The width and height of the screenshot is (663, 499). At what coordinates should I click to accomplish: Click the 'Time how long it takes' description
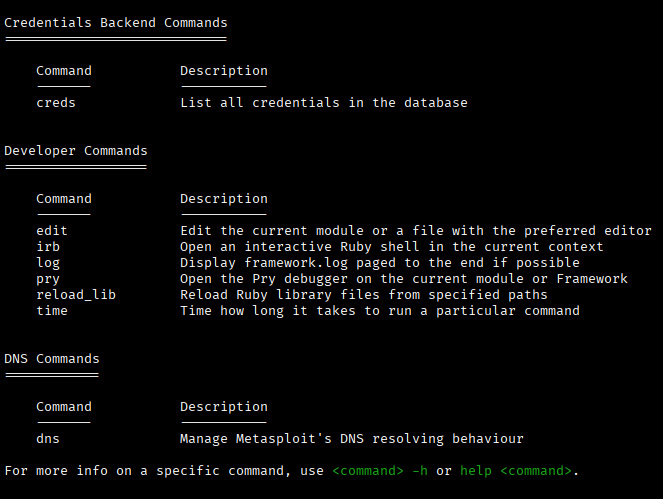click(380, 311)
